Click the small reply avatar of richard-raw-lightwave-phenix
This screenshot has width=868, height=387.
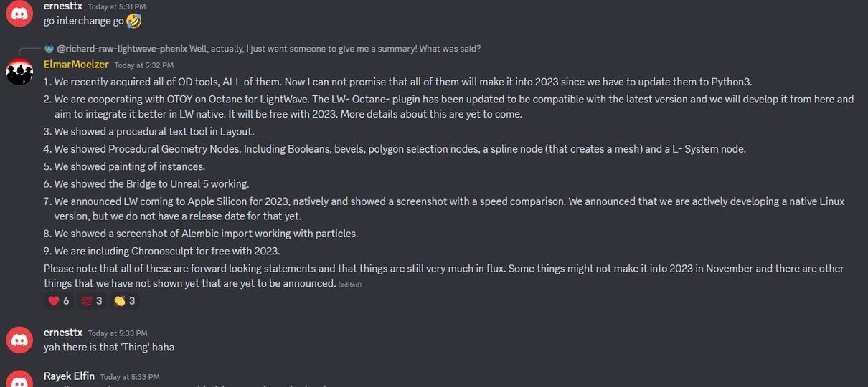[x=49, y=49]
